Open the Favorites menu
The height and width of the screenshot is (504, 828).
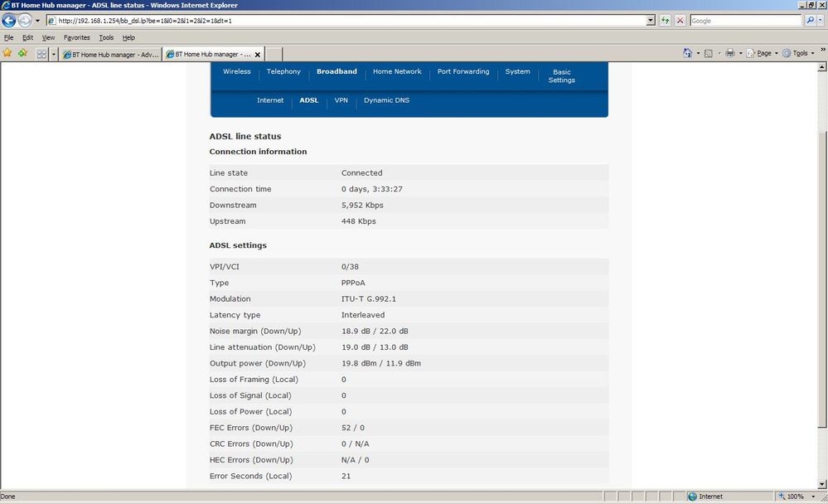pos(76,37)
